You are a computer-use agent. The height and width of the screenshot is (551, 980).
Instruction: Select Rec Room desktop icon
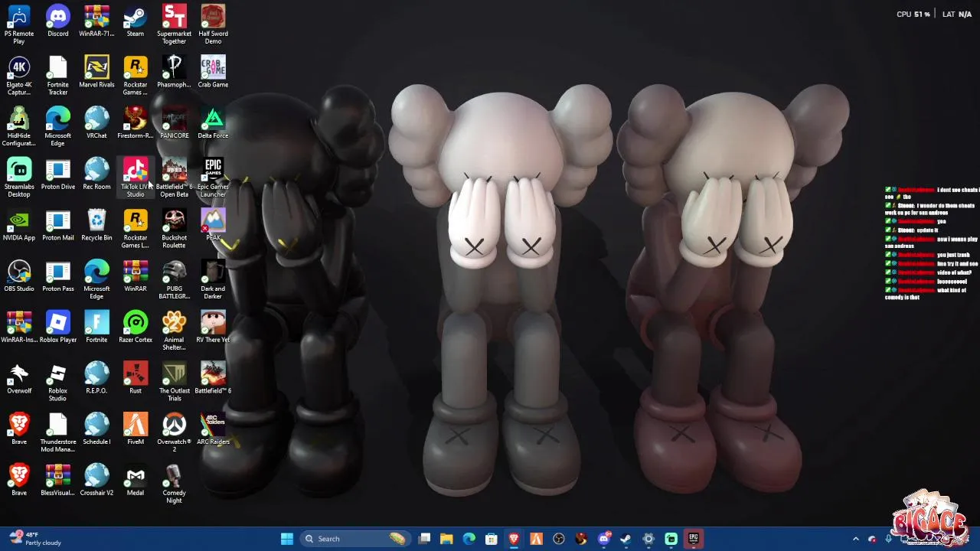click(x=96, y=174)
